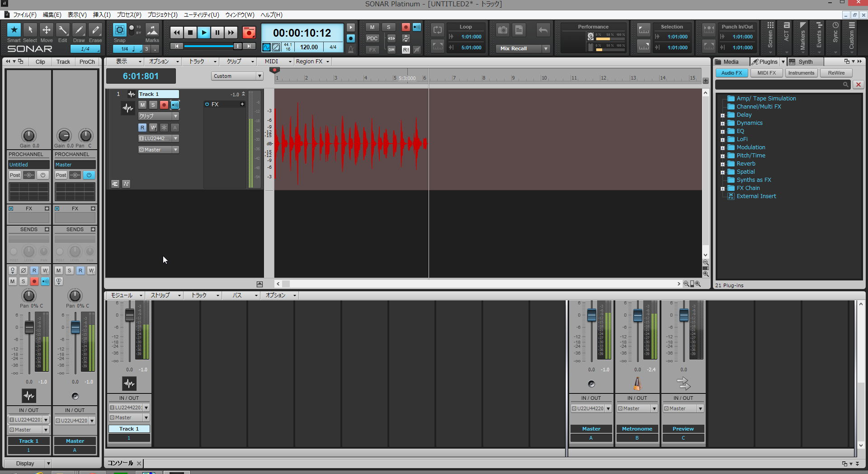The height and width of the screenshot is (474, 868).
Task: Fast forward the transport
Action: click(x=231, y=33)
